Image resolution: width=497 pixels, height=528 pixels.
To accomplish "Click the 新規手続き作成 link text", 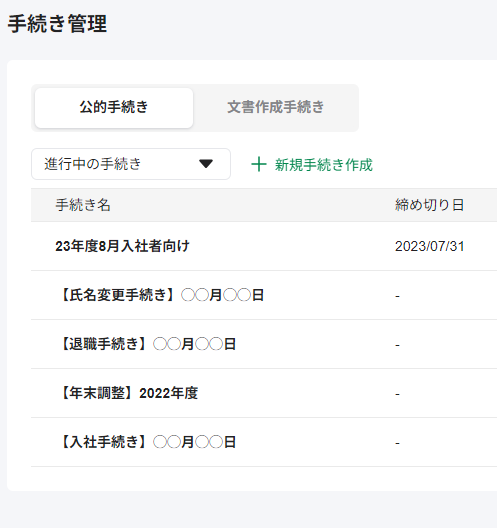I will [x=324, y=165].
